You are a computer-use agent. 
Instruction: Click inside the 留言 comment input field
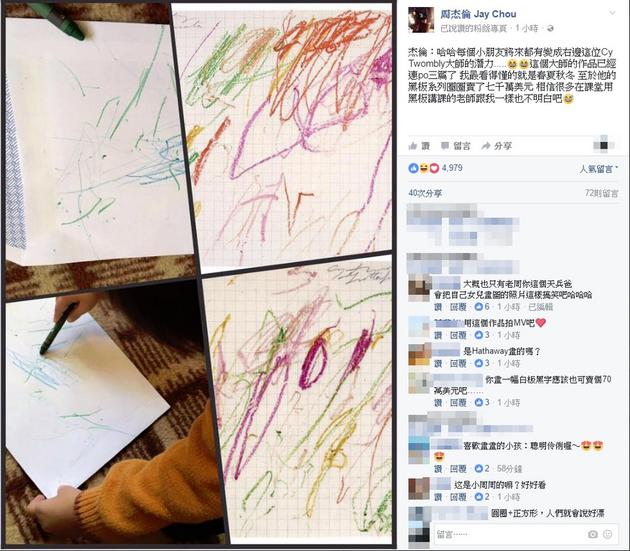pos(510,534)
